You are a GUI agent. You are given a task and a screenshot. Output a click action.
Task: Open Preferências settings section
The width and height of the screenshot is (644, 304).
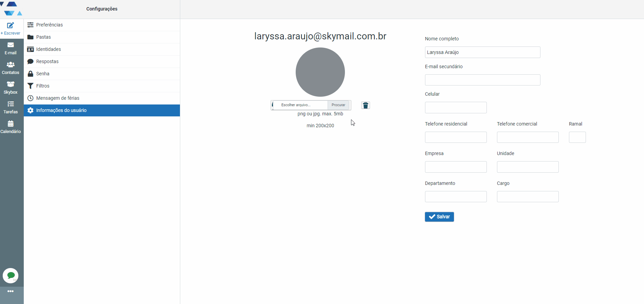click(x=102, y=25)
